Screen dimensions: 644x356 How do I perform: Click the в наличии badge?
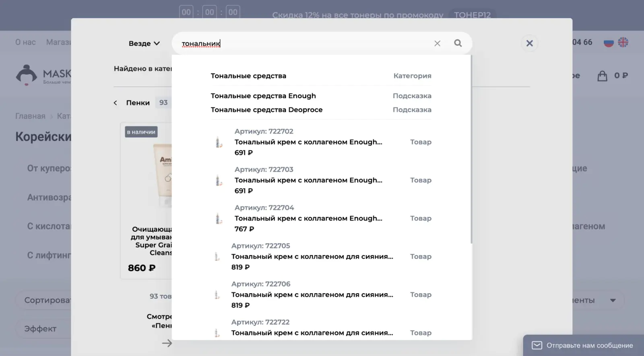141,132
